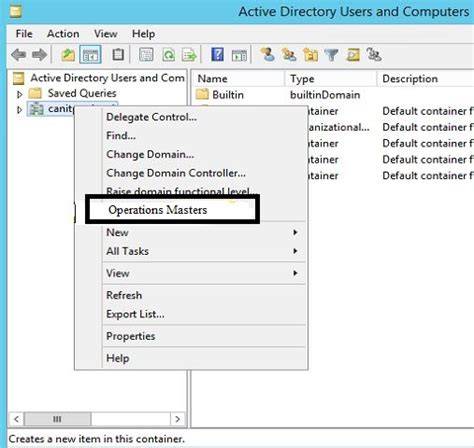Image resolution: width=474 pixels, height=448 pixels.
Task: Click the tree pane scroll right arrow
Action: tap(177, 419)
